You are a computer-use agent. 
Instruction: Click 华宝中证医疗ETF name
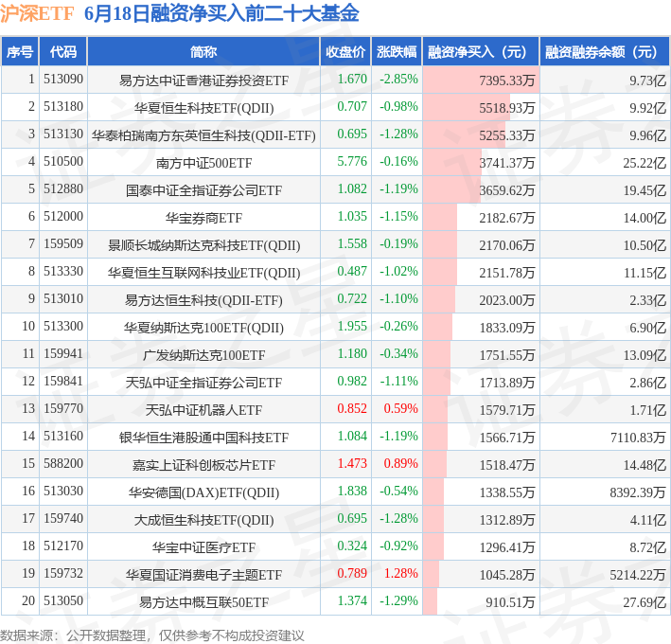(203, 546)
